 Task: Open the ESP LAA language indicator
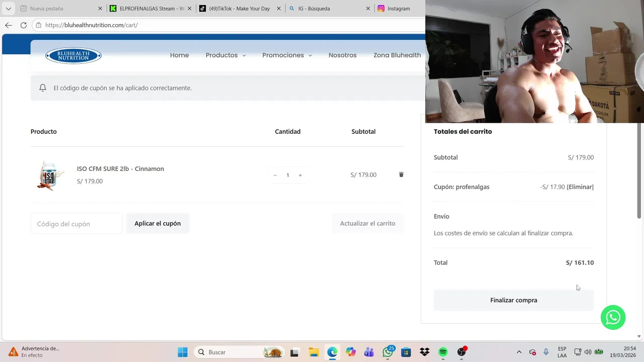tap(562, 352)
